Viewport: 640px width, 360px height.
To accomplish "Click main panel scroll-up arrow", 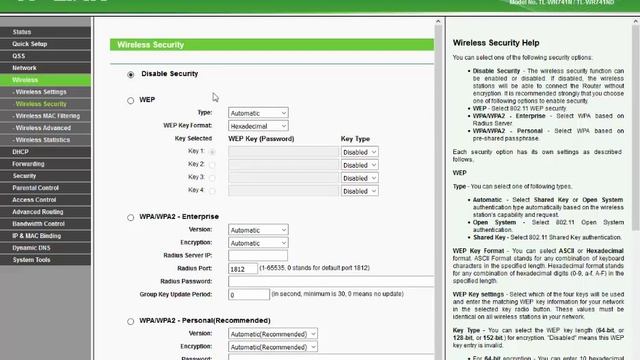I will coord(438,21).
